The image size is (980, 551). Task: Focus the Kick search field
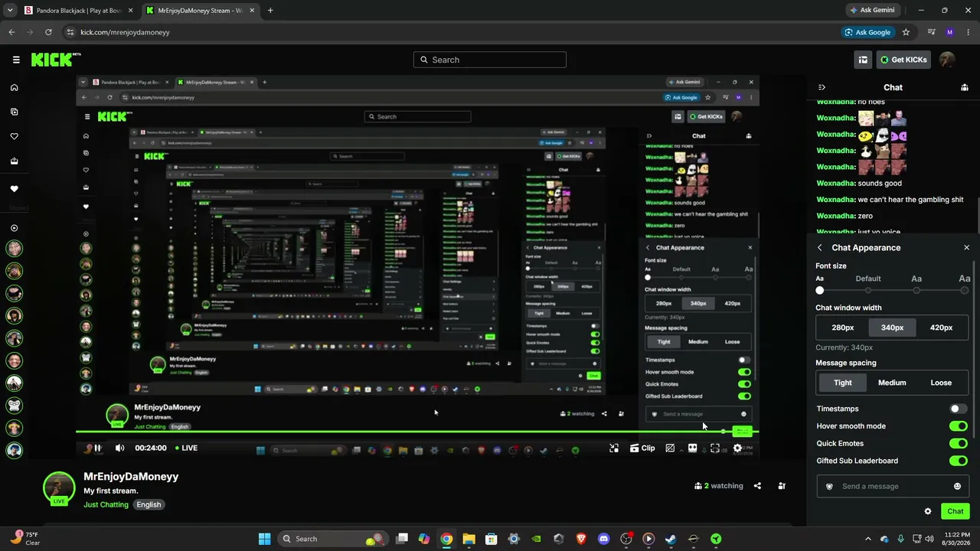pos(490,60)
